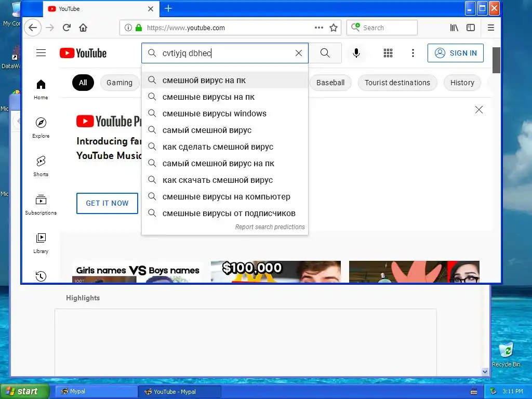Focus the YouTube search input
The width and height of the screenshot is (532, 399).
[224, 53]
